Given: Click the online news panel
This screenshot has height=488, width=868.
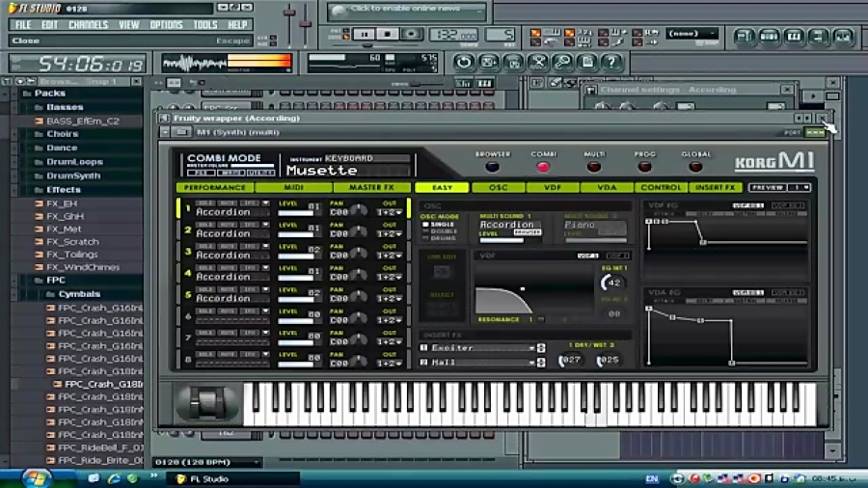Looking at the screenshot, I should (x=406, y=10).
